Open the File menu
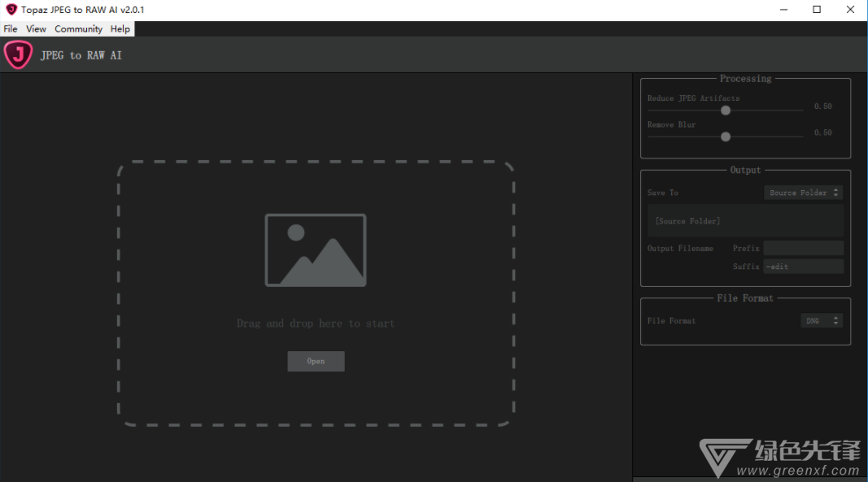The width and height of the screenshot is (868, 482). 11,28
